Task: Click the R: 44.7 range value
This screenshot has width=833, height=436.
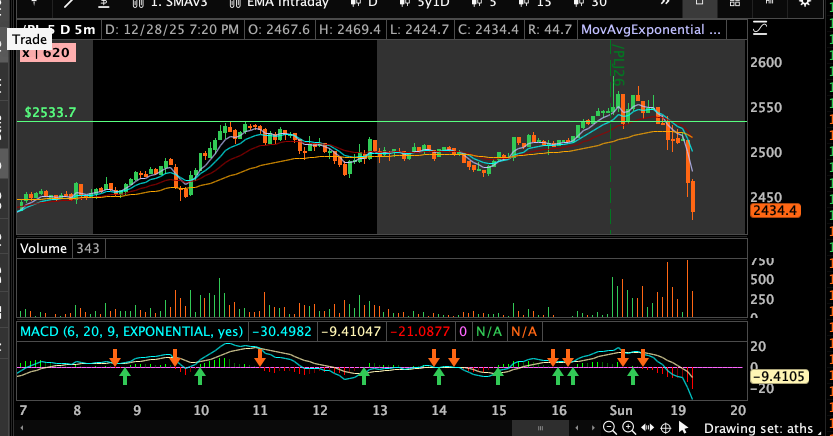Action: pos(550,30)
